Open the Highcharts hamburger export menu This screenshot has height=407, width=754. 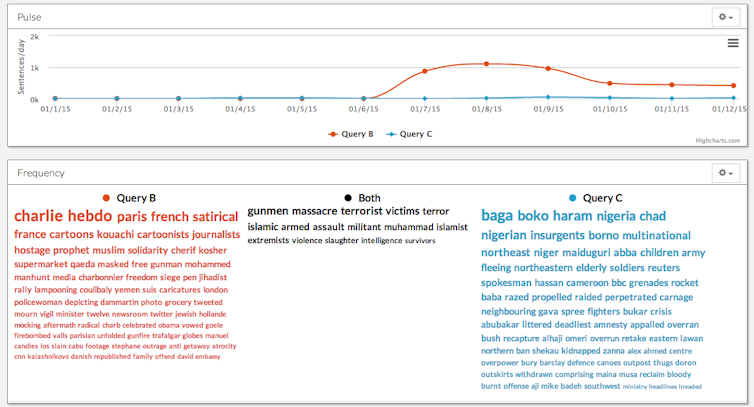(733, 43)
